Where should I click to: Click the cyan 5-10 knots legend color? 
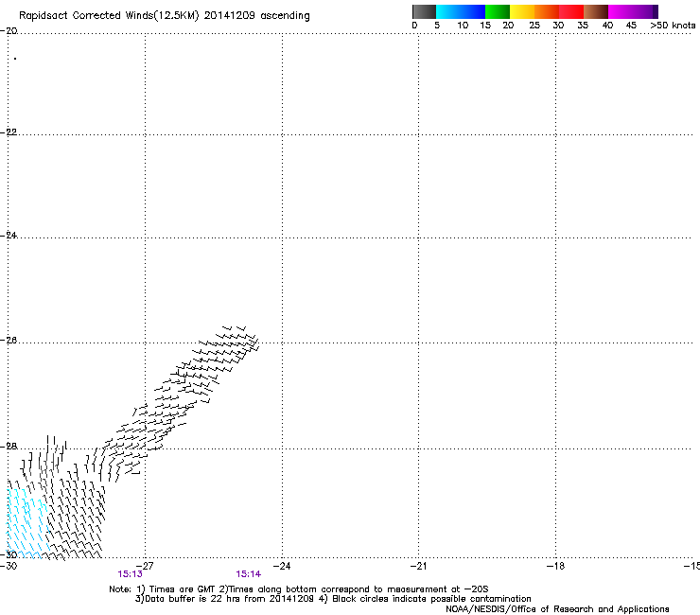pos(448,11)
